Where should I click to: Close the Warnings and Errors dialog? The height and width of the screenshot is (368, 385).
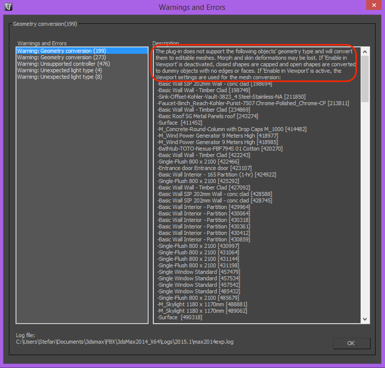point(374,5)
